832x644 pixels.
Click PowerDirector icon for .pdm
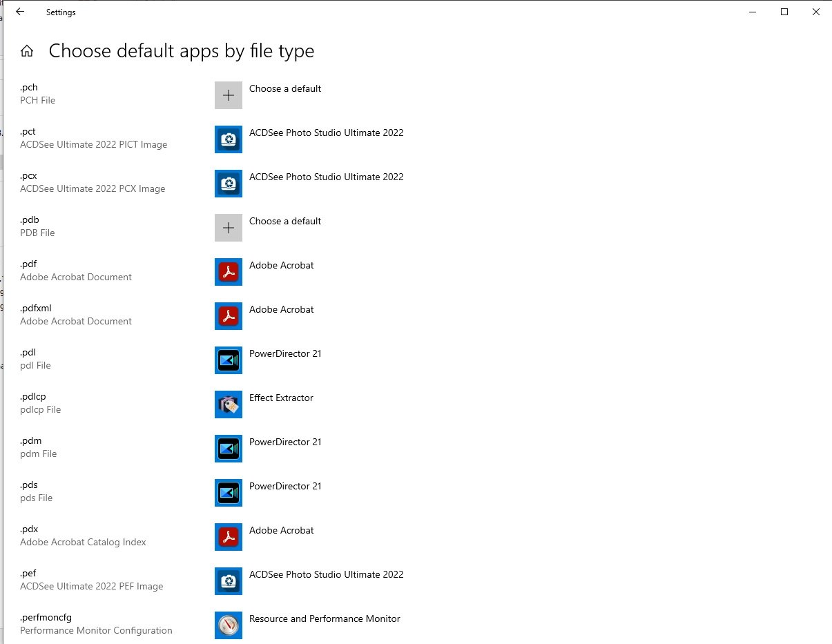pos(229,449)
